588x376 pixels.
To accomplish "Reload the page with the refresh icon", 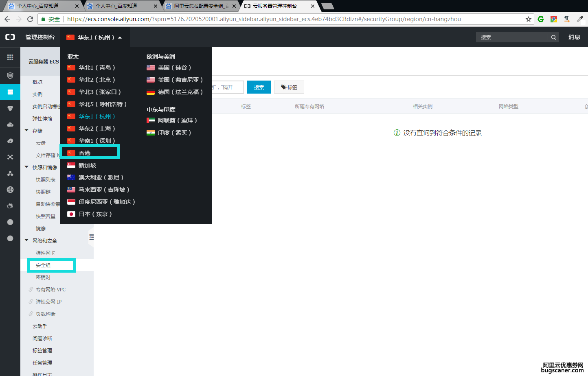I will (x=30, y=19).
